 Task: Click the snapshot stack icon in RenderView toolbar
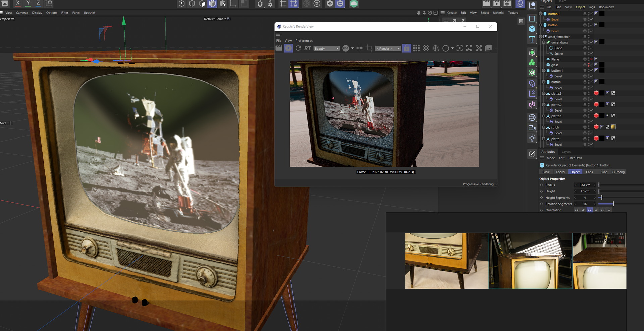pos(489,48)
